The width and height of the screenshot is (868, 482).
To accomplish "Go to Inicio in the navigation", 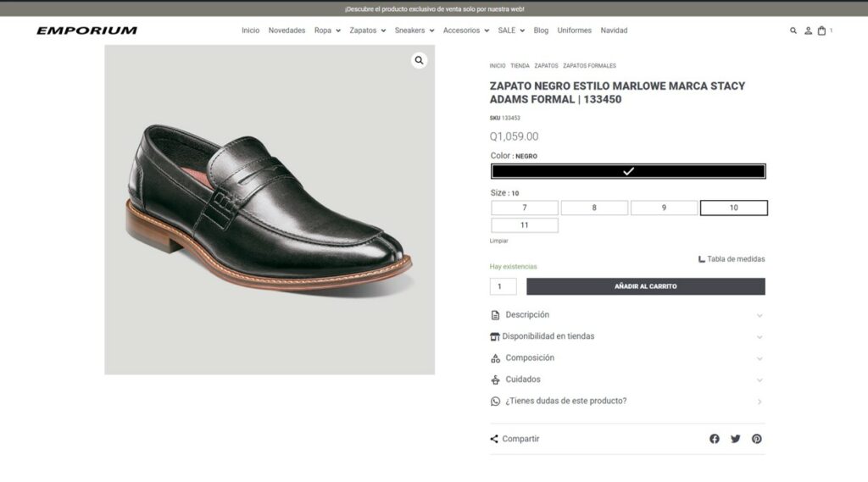I will coord(250,30).
